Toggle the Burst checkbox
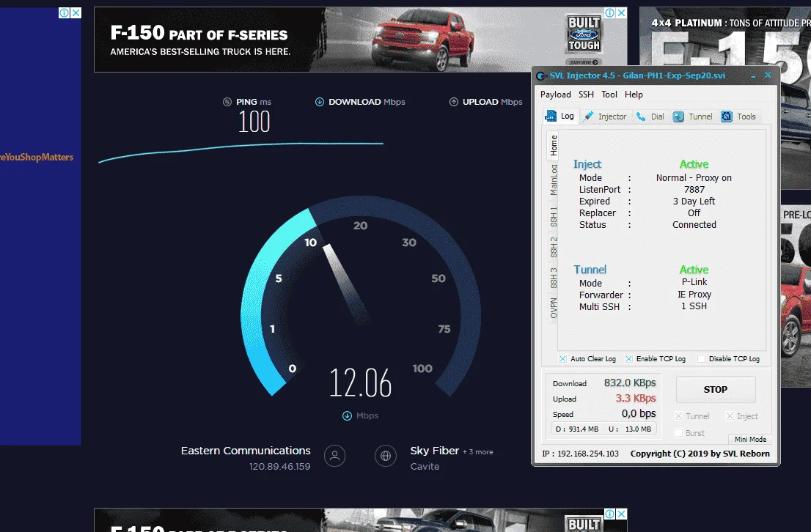Viewport: 811px width, 532px height. [x=678, y=433]
